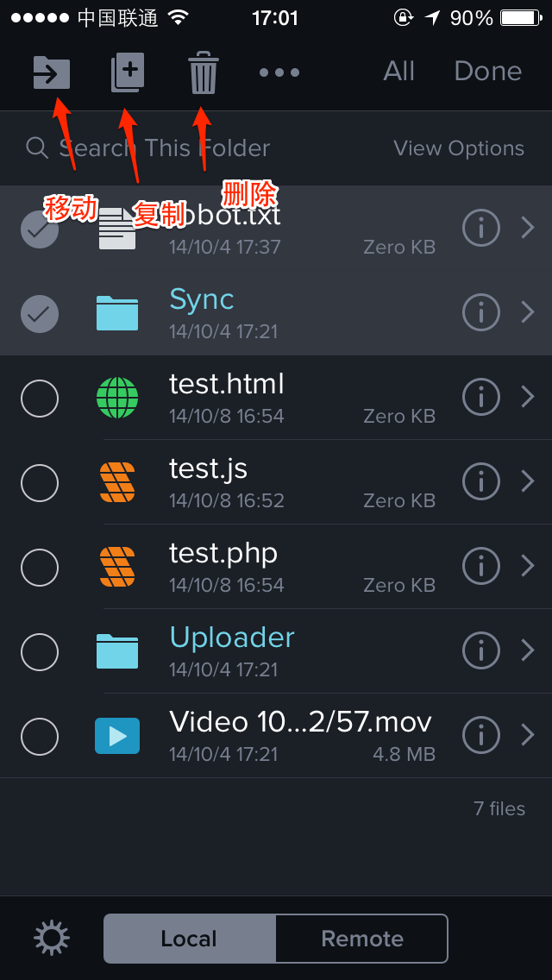Switch to the Local tab
Viewport: 552px width, 980px height.
(190, 938)
